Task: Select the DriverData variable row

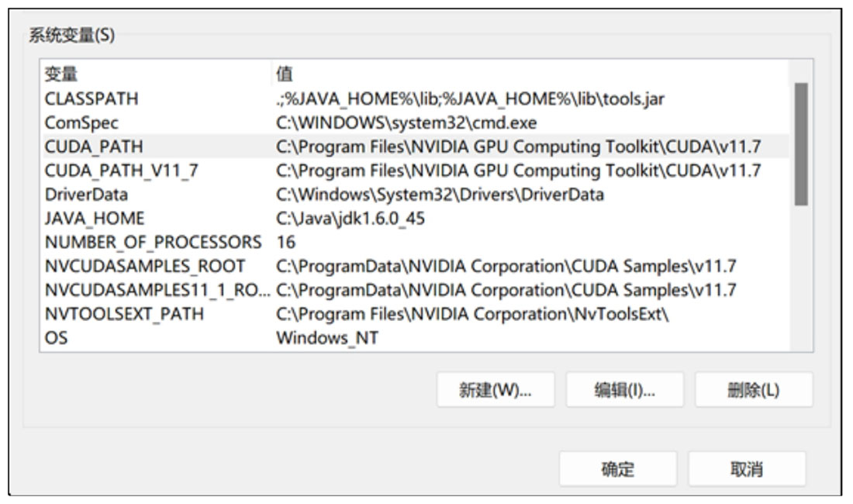Action: click(x=416, y=194)
